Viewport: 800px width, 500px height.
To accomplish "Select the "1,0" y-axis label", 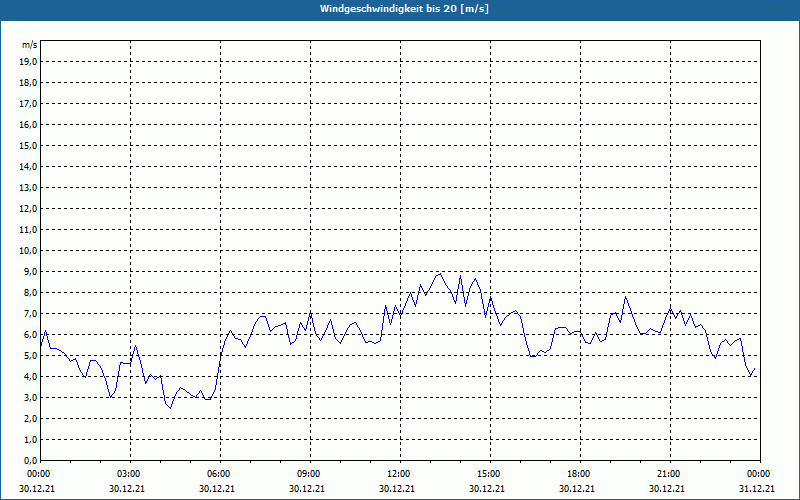I will tap(30, 439).
